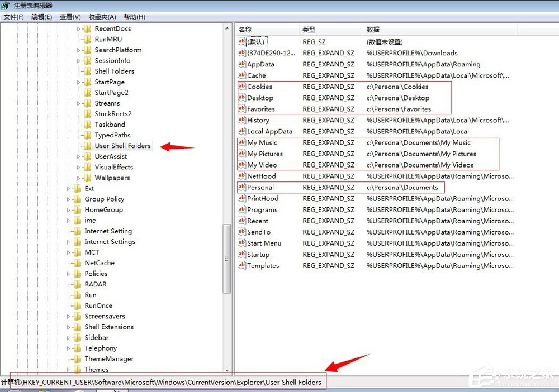Click the string value icon next to Desktop

click(x=243, y=98)
